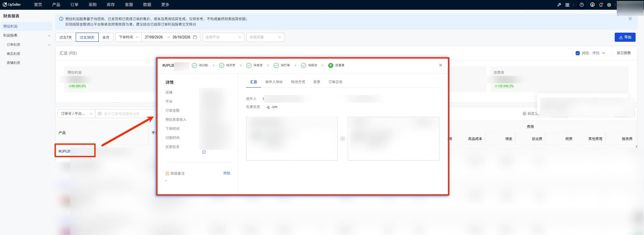The width and height of the screenshot is (644, 235).
Task: Switch to the 发票 tab
Action: 317,82
